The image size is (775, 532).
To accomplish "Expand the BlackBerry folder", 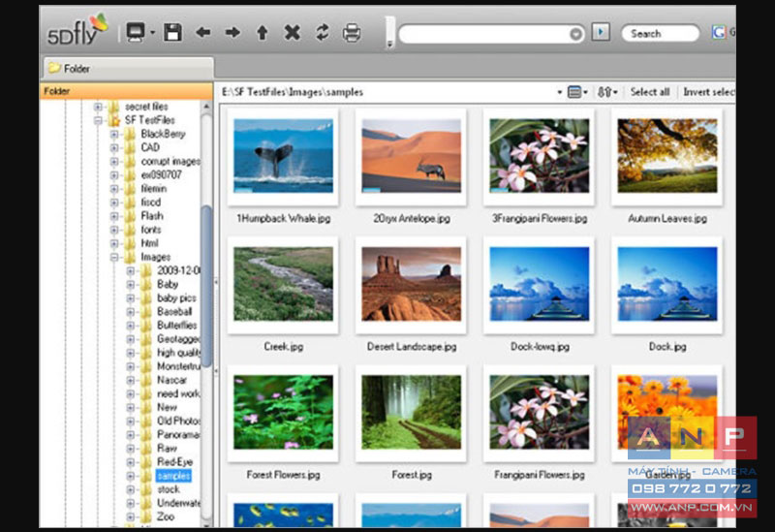I will tap(114, 134).
